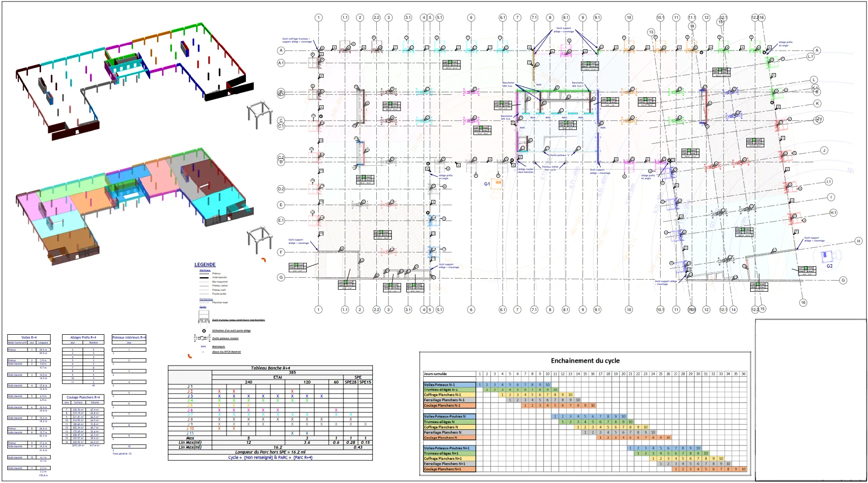Click the LEGENDE heading
The width and height of the screenshot is (868, 483).
coord(205,265)
